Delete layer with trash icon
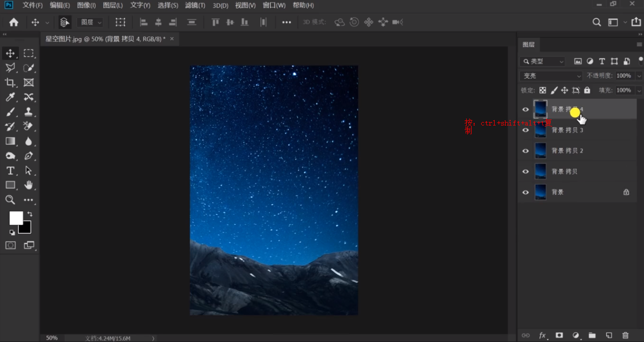The image size is (644, 342). click(x=626, y=335)
